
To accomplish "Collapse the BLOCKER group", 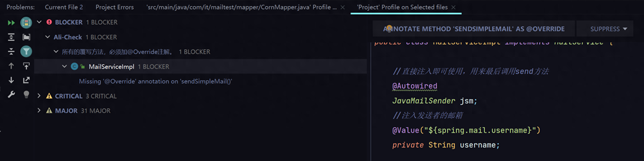I will point(39,22).
